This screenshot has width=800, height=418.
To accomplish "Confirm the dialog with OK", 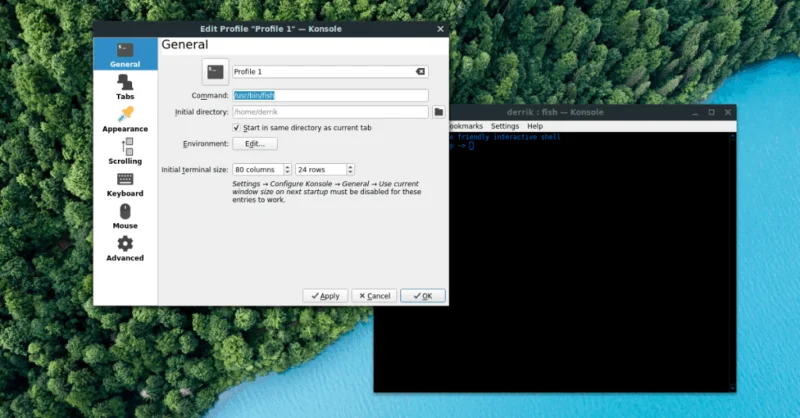I will [x=422, y=296].
